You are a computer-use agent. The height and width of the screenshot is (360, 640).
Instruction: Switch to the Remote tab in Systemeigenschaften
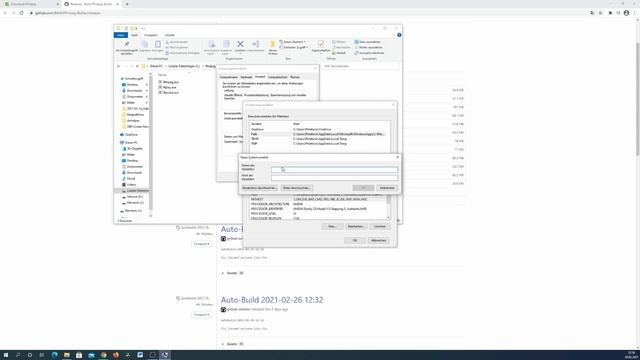[x=295, y=77]
